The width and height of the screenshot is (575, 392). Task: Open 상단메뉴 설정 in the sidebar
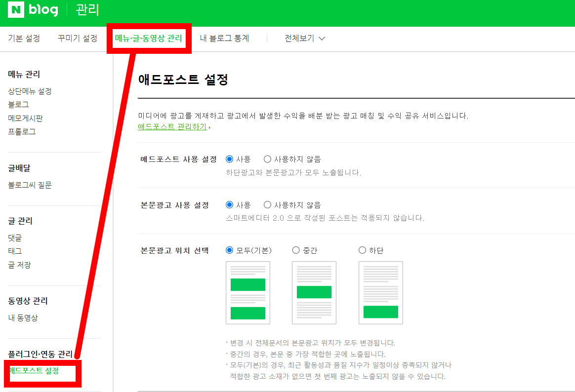(x=24, y=91)
